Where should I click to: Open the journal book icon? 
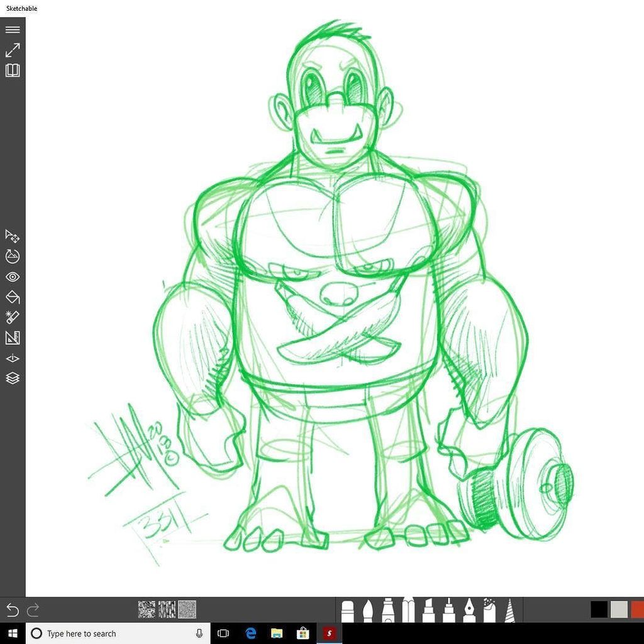point(13,70)
